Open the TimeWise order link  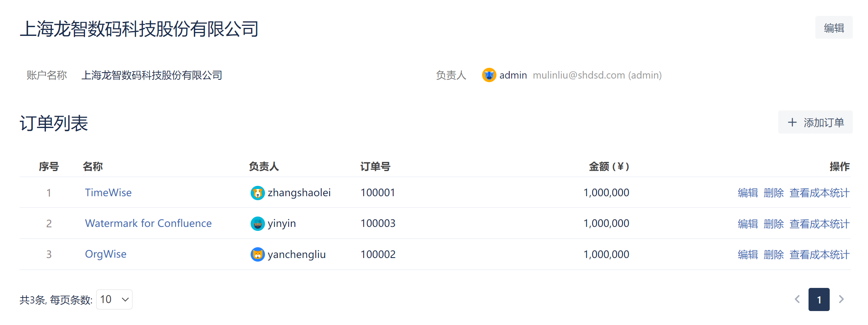pos(108,193)
